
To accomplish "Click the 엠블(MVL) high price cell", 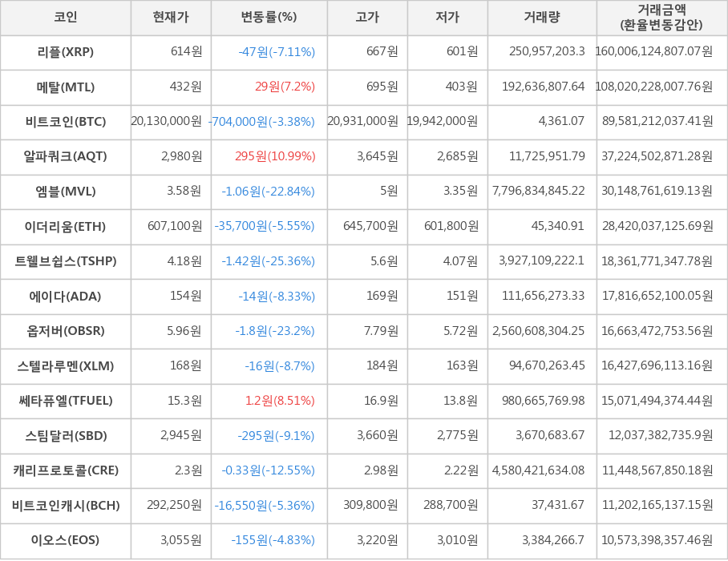I will (366, 192).
